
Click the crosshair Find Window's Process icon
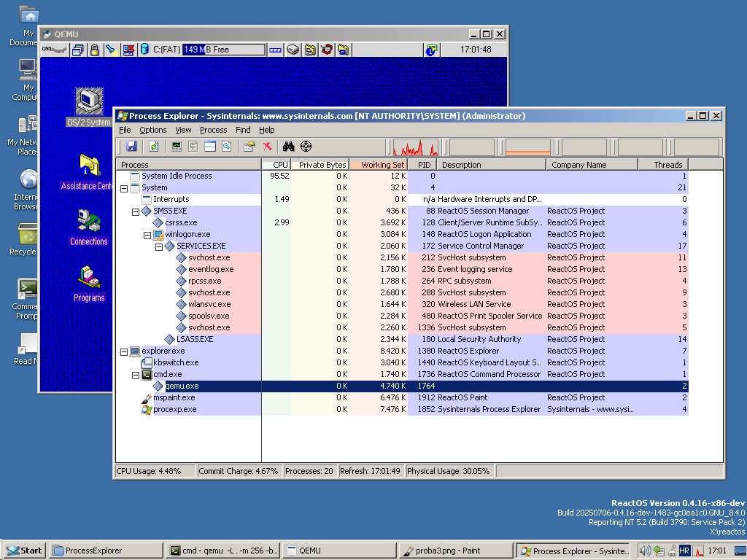pos(306,147)
